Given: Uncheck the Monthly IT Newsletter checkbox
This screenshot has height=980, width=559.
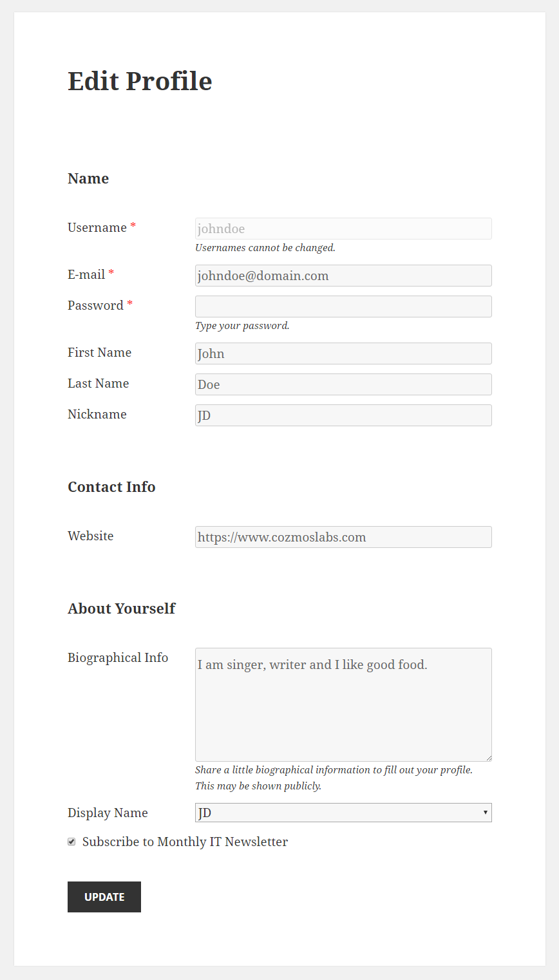Looking at the screenshot, I should (x=71, y=842).
